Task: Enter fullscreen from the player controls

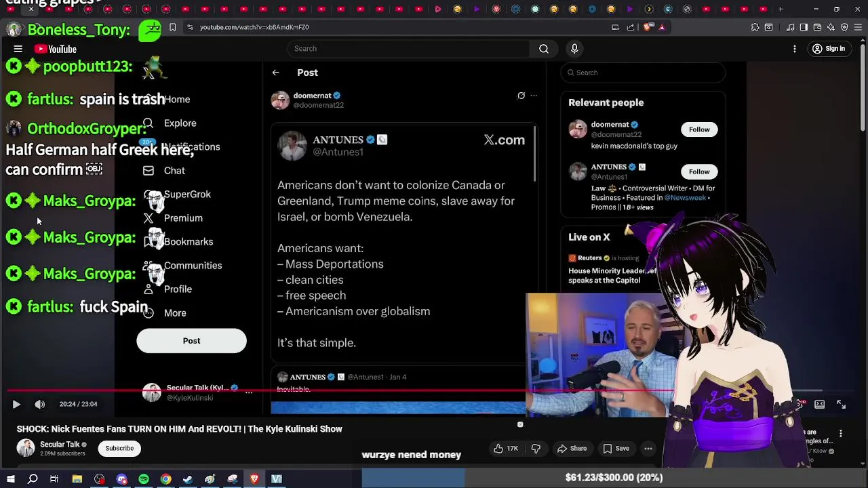Action: 841,404
